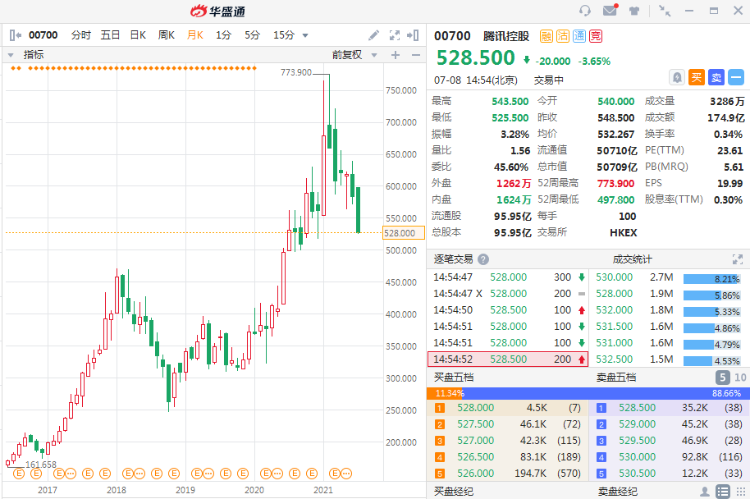The width and height of the screenshot is (750, 499).
Task: Zoom out the chart with minus
Action: (x=416, y=55)
